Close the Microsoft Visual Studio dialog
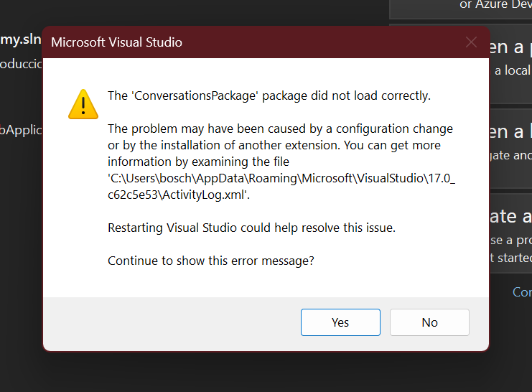The width and height of the screenshot is (532, 392). tap(471, 42)
